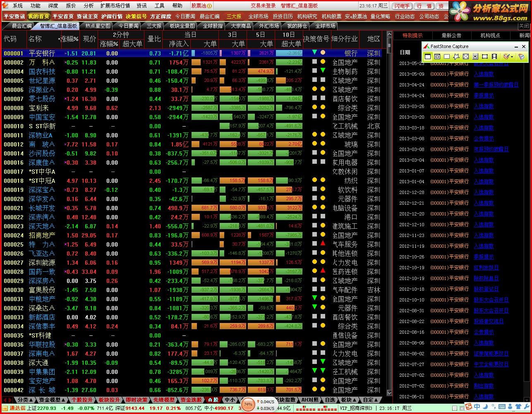Sort by 量比 column header
The image size is (532, 414).
tap(154, 39)
